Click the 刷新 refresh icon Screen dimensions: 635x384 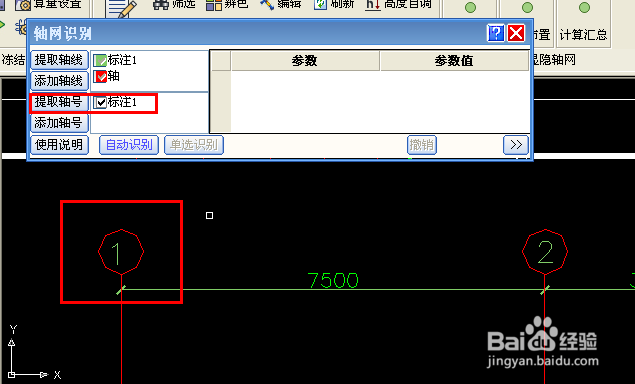(320, 4)
